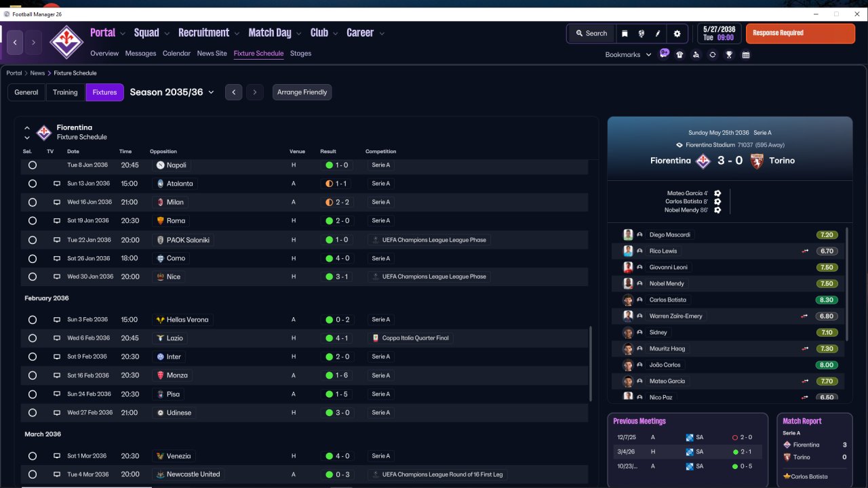The image size is (868, 488).
Task: Select the Hellas Verona fixture radio button
Action: (x=32, y=319)
